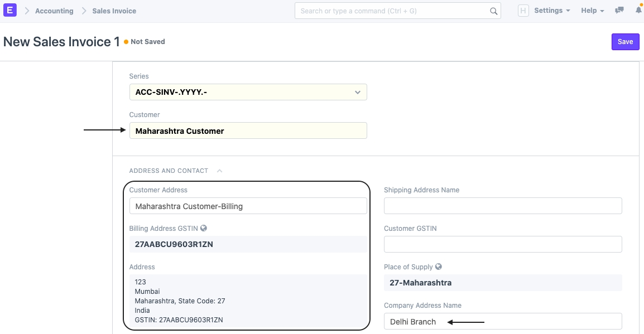Viewport: 644px width, 334px height.
Task: Open the Series dropdown
Action: tap(248, 92)
